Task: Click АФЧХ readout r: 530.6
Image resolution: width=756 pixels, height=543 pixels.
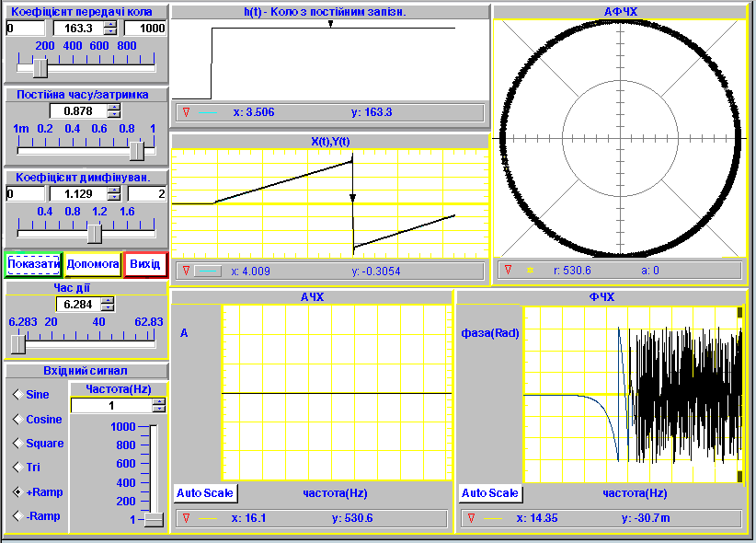Action: 572,271
